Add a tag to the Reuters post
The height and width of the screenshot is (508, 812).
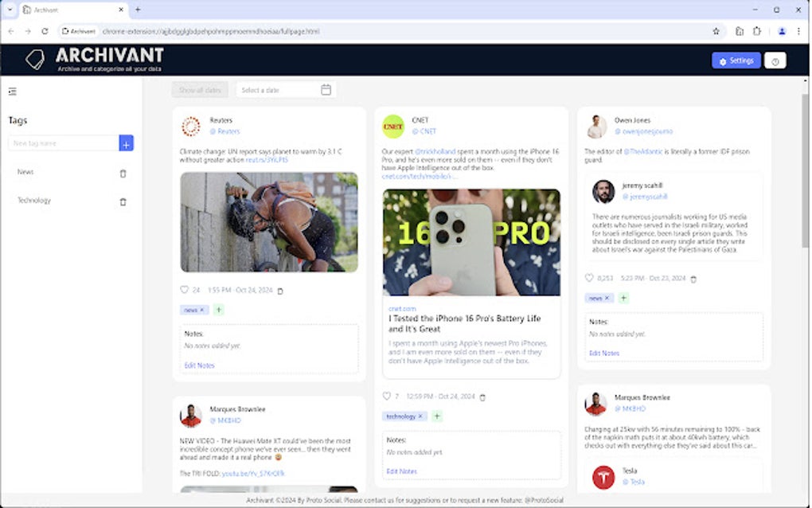pos(219,310)
